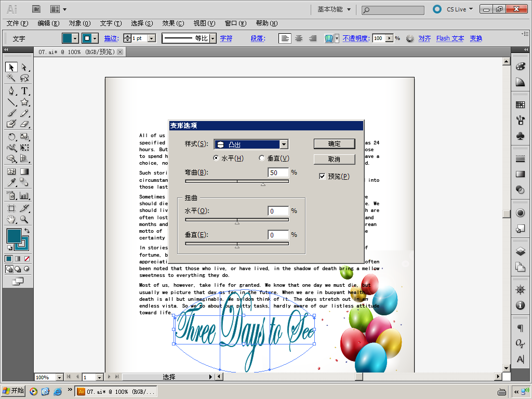The width and height of the screenshot is (532, 399).
Task: Align text left in control bar
Action: point(285,38)
